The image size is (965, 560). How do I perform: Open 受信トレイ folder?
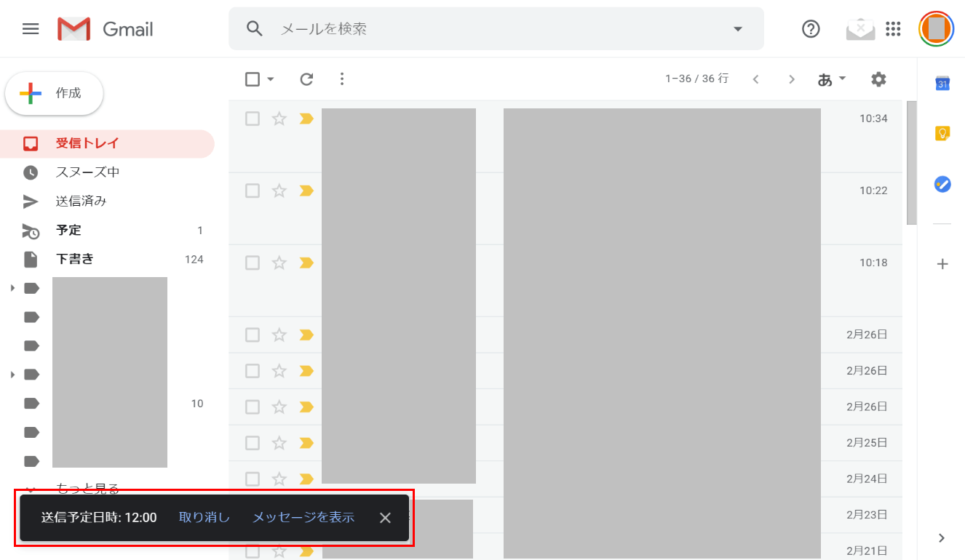pos(108,143)
